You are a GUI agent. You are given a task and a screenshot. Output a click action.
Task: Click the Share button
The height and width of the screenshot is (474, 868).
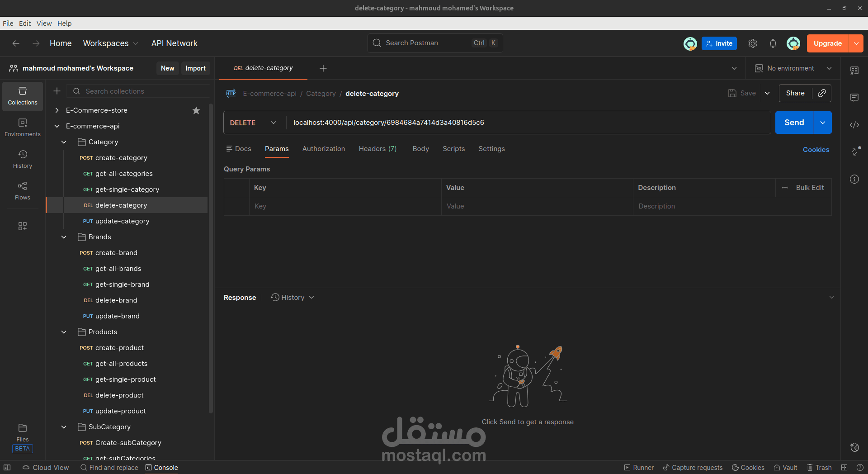796,93
